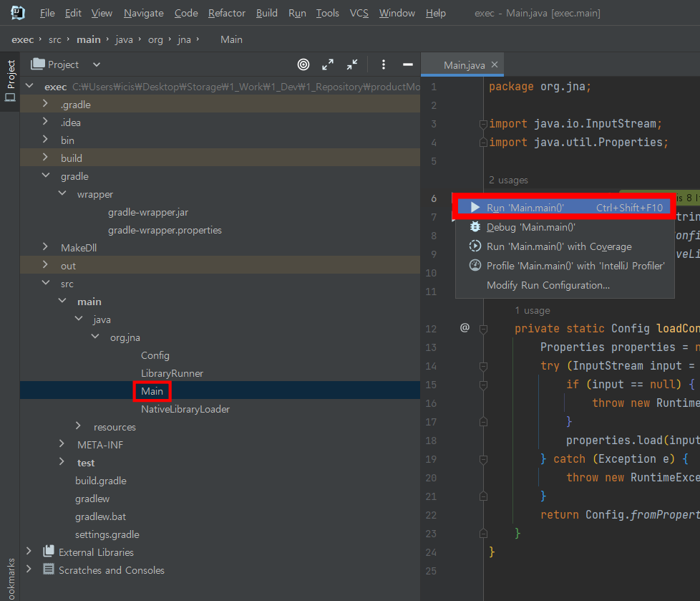Toggle the Project tool window sidebar button
This screenshot has width=700, height=601.
point(10,80)
